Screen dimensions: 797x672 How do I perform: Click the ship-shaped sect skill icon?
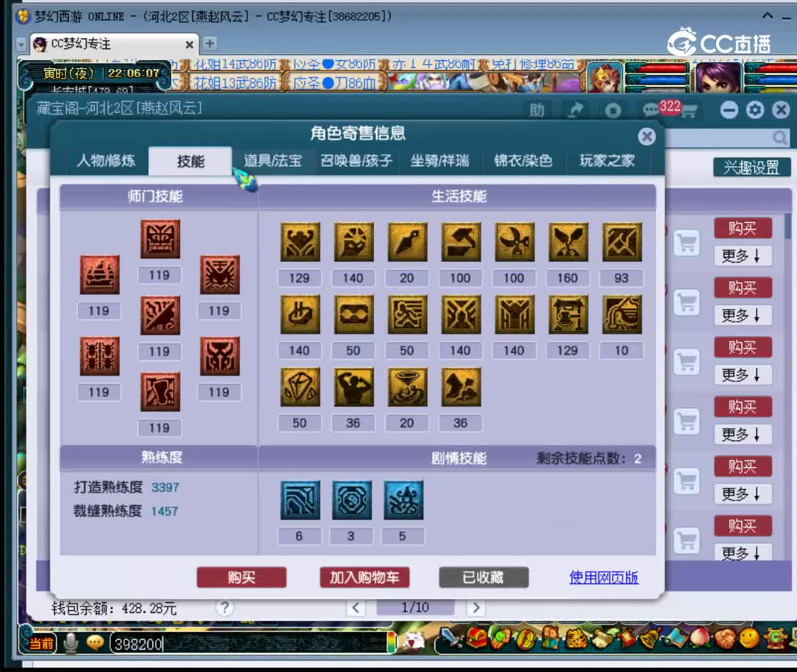(x=99, y=274)
